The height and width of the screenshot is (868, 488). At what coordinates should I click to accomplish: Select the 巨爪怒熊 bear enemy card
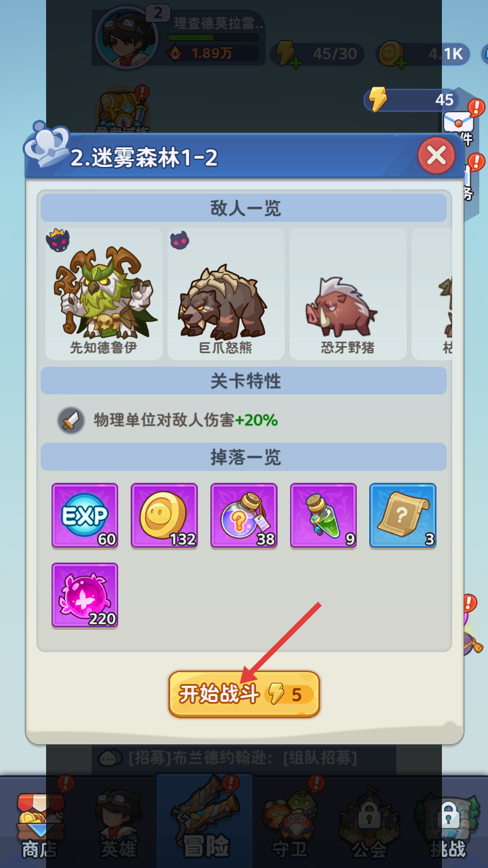[226, 294]
